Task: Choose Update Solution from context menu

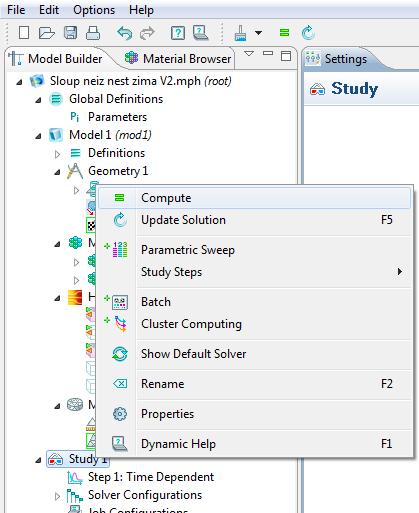Action: pos(255,220)
